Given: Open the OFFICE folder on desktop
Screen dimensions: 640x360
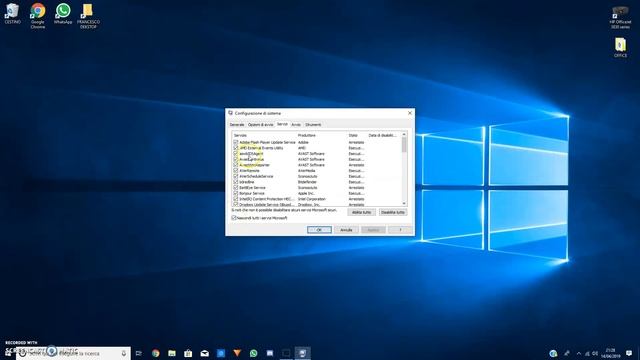Looking at the screenshot, I should [620, 47].
